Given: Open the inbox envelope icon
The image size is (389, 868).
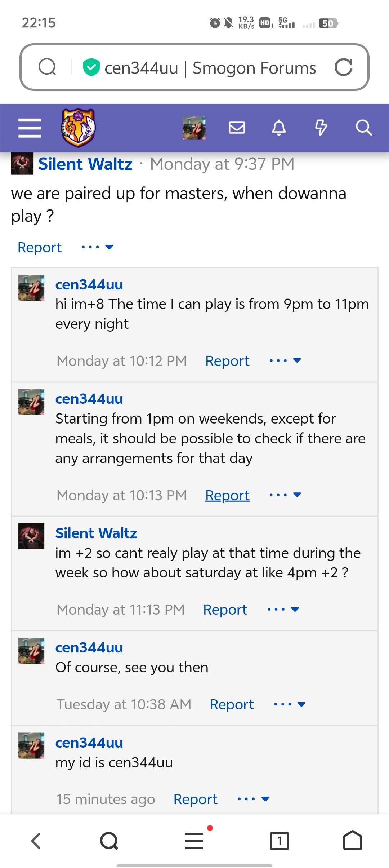Looking at the screenshot, I should click(x=237, y=128).
